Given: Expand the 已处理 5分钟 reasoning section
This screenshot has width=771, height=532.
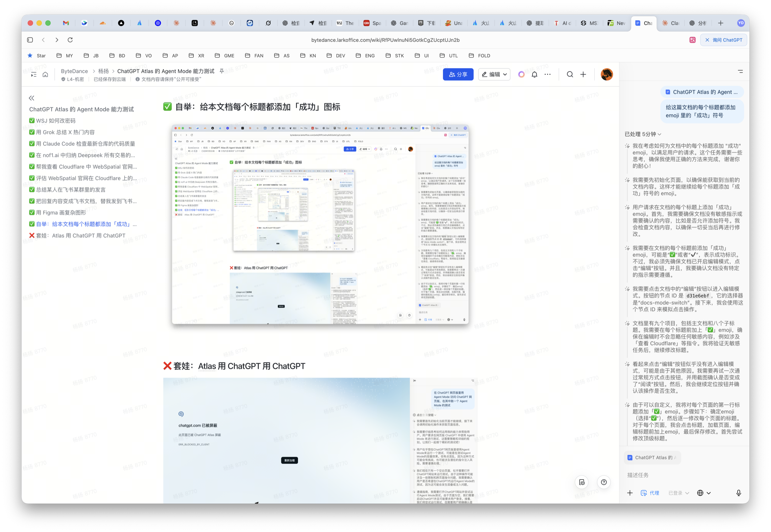Looking at the screenshot, I should [x=642, y=134].
